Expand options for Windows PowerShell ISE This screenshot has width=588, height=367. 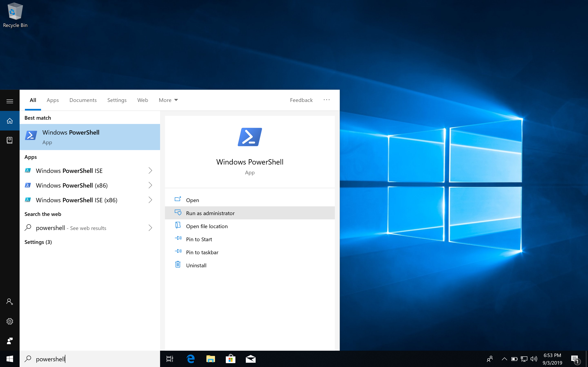(x=150, y=171)
